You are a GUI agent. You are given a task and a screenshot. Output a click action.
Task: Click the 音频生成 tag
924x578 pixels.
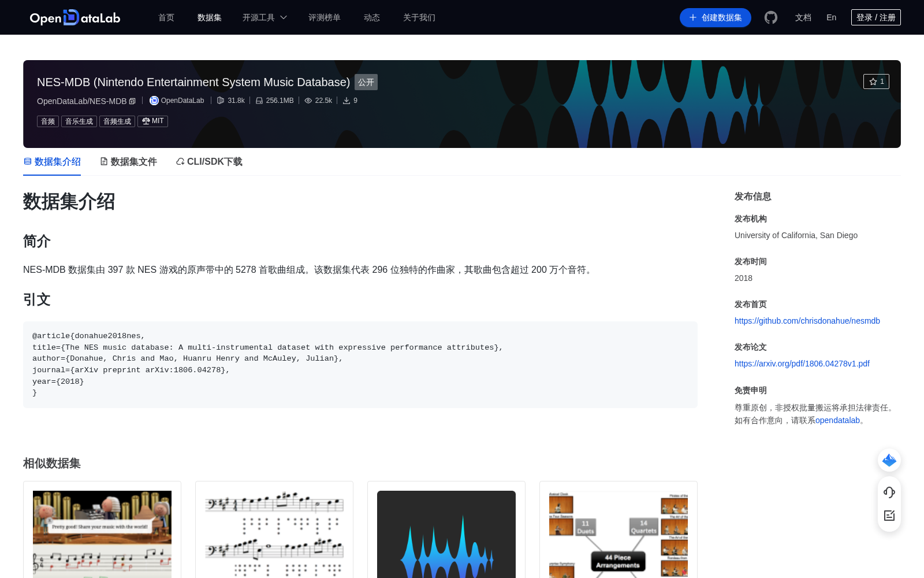click(117, 121)
